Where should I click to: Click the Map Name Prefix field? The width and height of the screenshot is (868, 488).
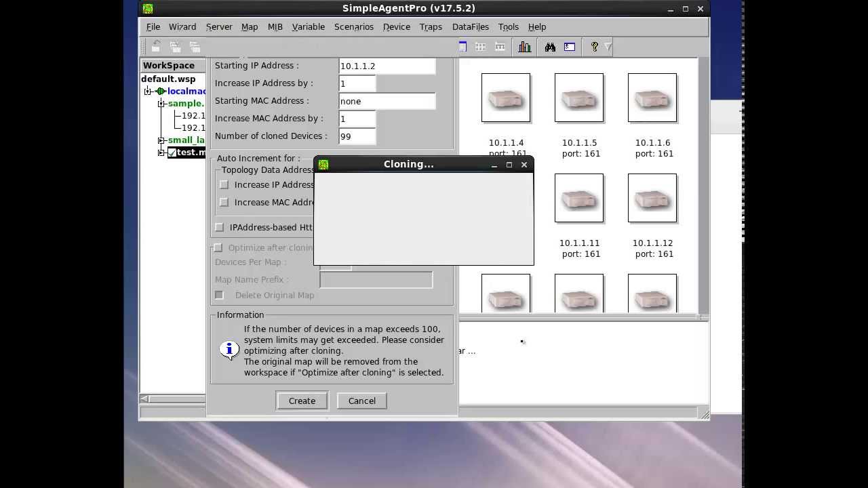pyautogui.click(x=376, y=279)
